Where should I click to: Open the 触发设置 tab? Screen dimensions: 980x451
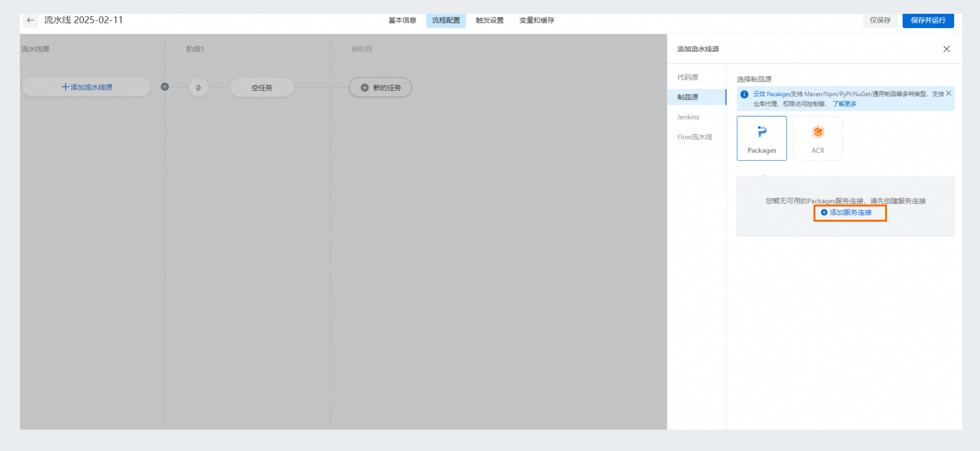[x=490, y=20]
